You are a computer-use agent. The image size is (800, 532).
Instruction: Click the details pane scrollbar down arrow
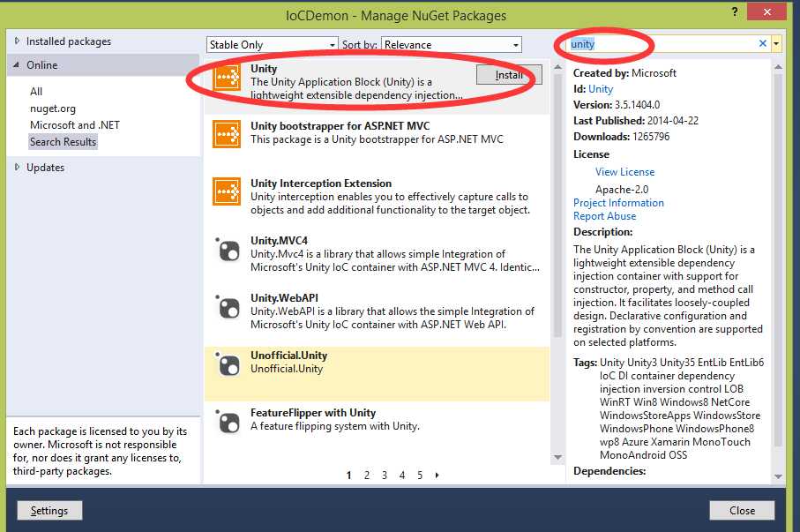click(778, 476)
